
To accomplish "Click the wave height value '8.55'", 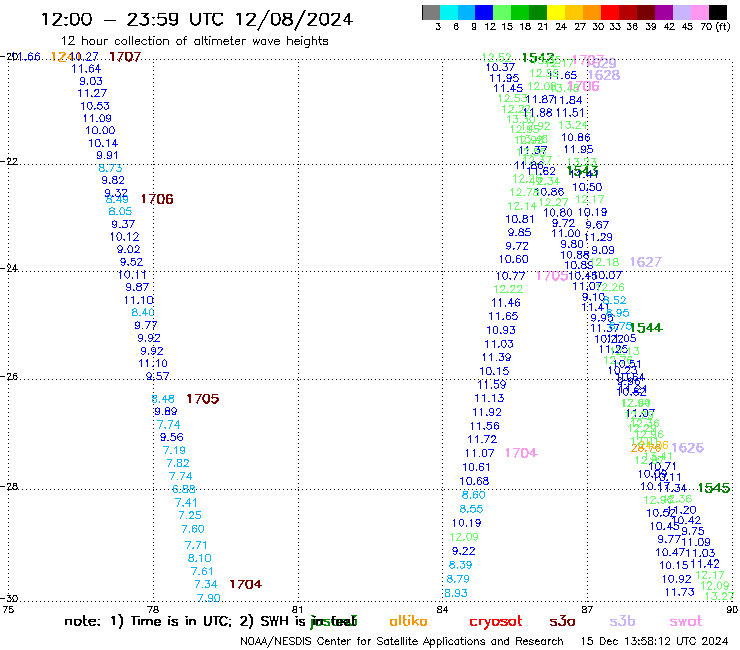I will tap(471, 509).
